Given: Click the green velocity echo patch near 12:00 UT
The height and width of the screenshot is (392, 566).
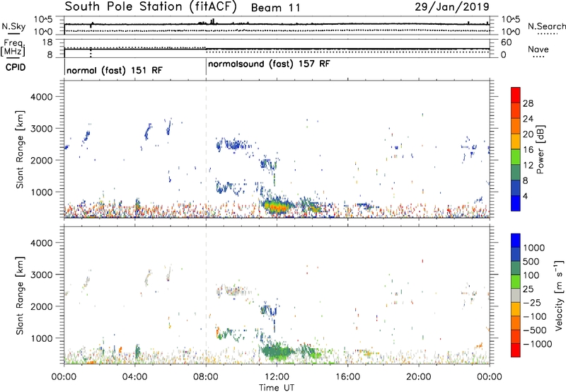Looking at the screenshot, I should (x=279, y=351).
